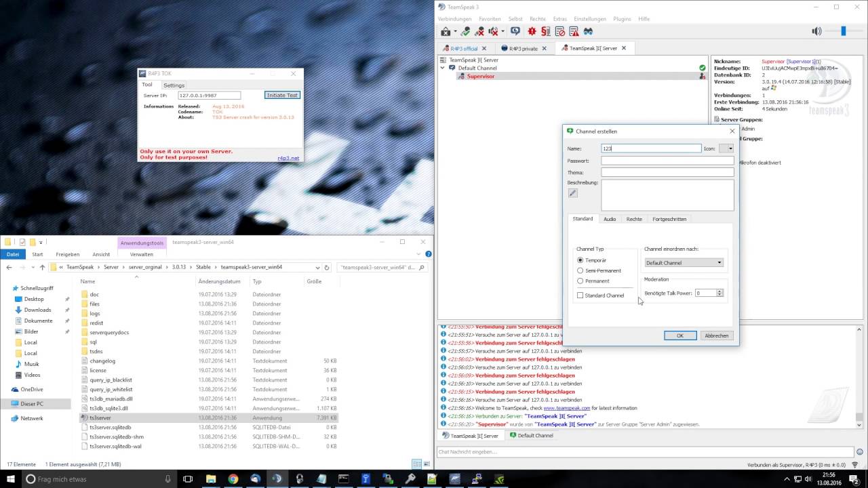The width and height of the screenshot is (868, 488).
Task: Click the binoculars search icon in TeamSpeak
Action: [x=588, y=31]
